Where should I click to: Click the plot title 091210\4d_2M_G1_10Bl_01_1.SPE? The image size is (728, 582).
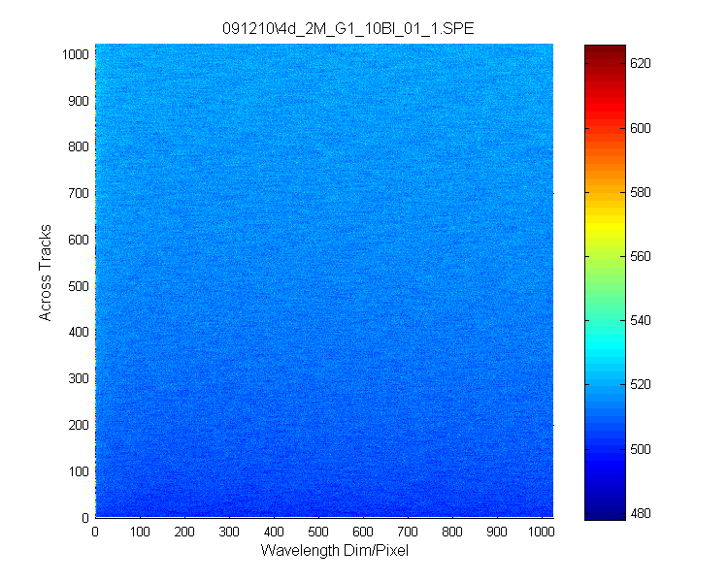(x=347, y=29)
